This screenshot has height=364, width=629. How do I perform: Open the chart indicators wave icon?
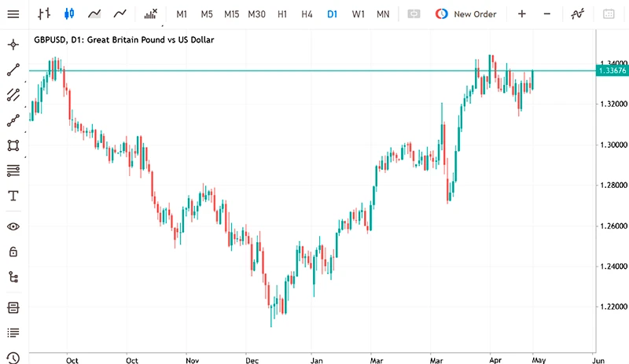pyautogui.click(x=578, y=14)
